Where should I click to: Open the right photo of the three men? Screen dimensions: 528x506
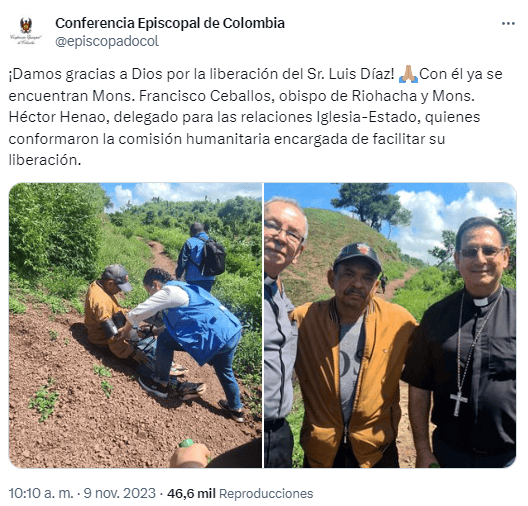tap(390, 325)
